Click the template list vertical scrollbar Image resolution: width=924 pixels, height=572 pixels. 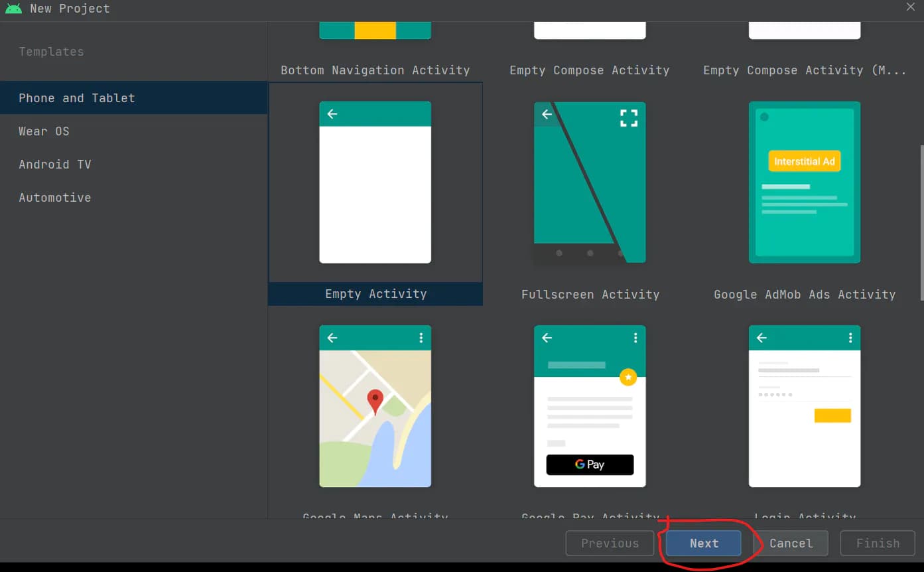[x=921, y=222]
